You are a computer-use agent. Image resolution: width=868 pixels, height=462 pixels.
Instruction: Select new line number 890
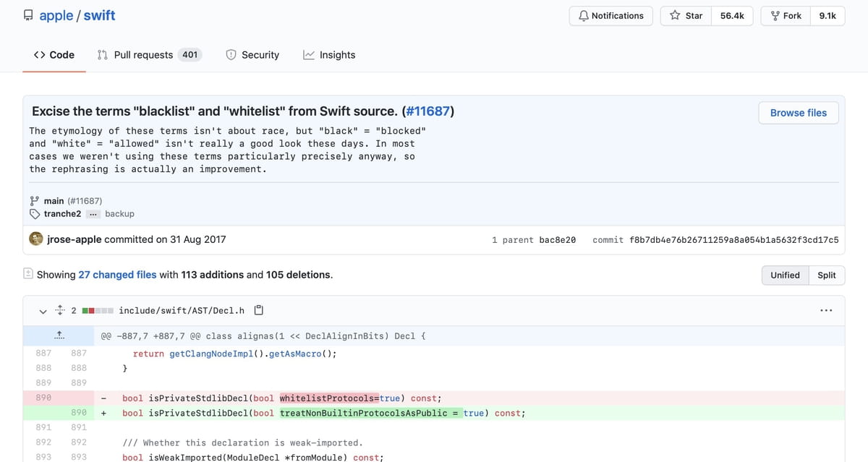point(79,413)
